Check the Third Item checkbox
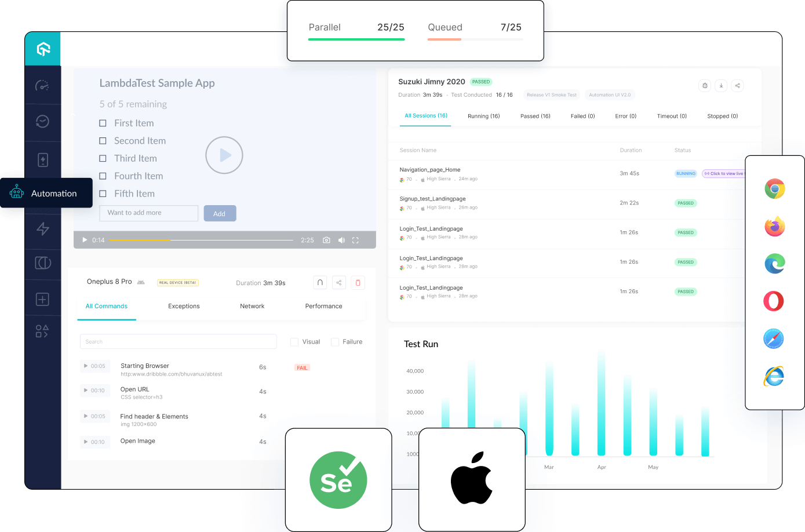Viewport: 805px width, 532px height. coord(103,158)
